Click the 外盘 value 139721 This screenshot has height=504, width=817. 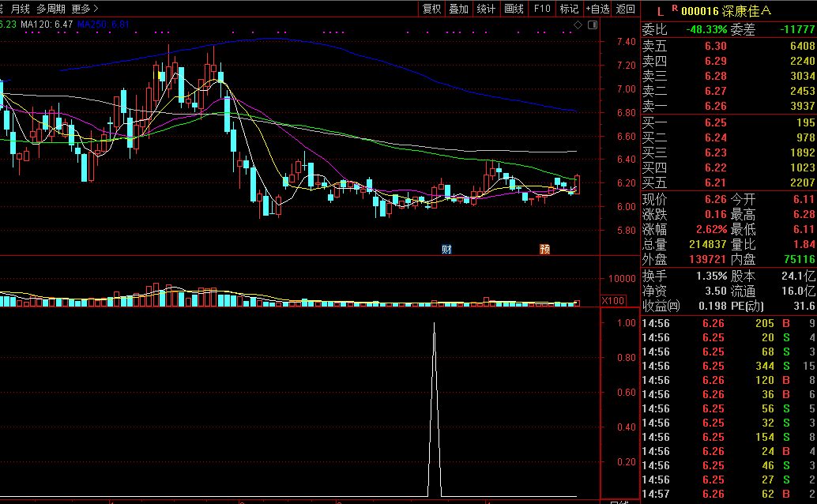(708, 259)
